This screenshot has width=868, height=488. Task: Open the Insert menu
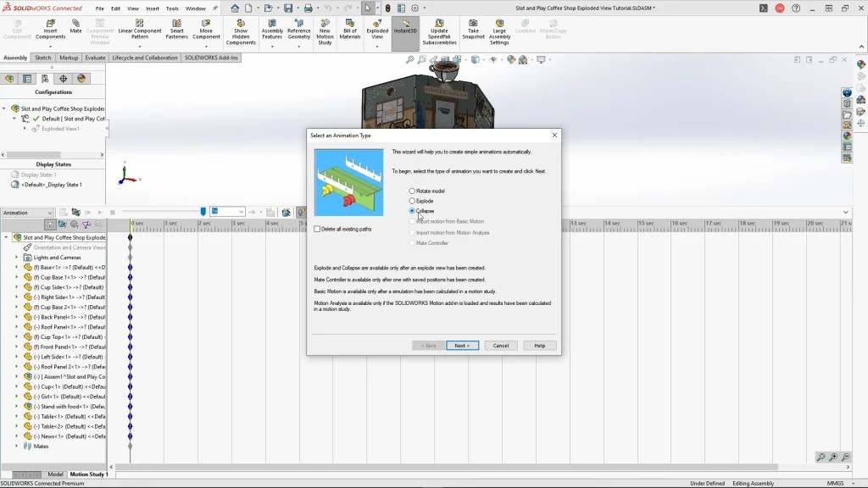153,8
